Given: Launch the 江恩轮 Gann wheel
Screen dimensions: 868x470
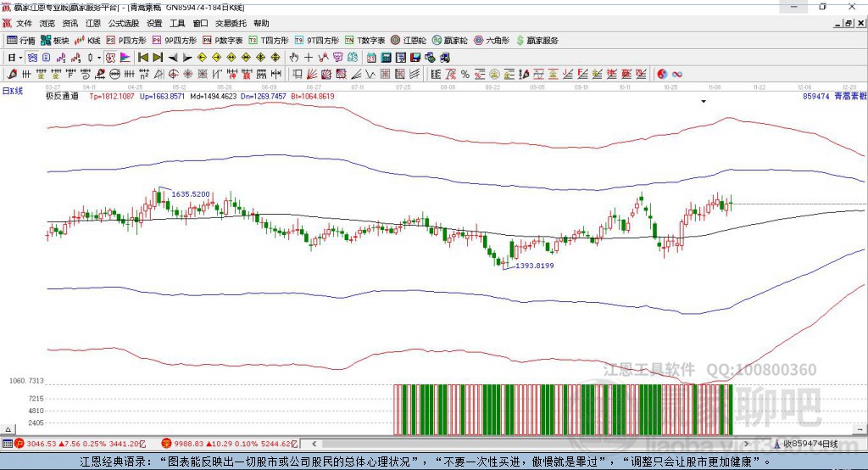Looking at the screenshot, I should coord(408,40).
